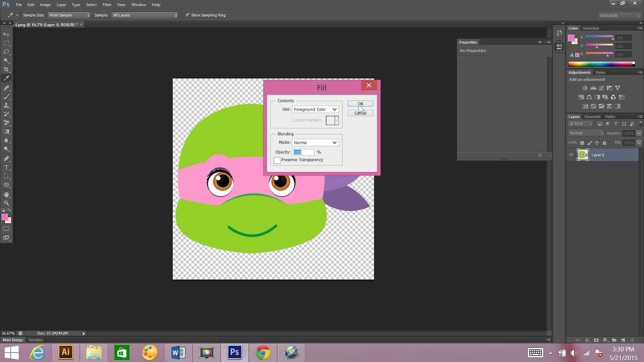Select the Rectangular Marquee tool
Screen dimensions: 644x362
pyautogui.click(x=7, y=43)
